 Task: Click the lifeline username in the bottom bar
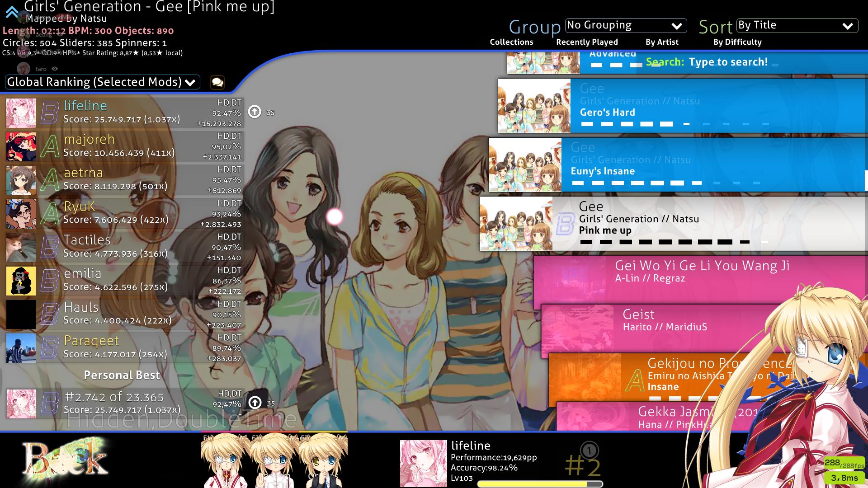pos(471,446)
